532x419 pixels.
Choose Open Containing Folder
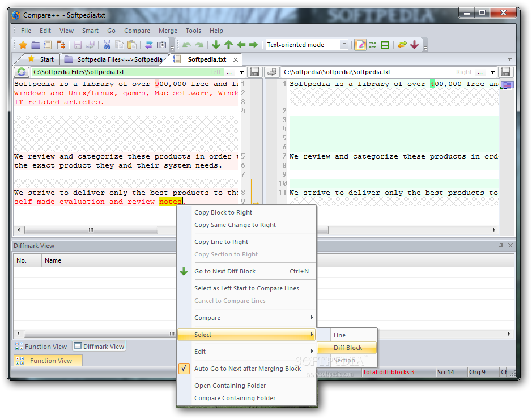click(x=247, y=386)
